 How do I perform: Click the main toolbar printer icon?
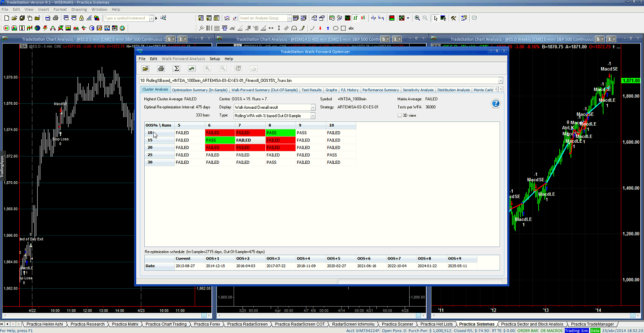tap(55, 18)
